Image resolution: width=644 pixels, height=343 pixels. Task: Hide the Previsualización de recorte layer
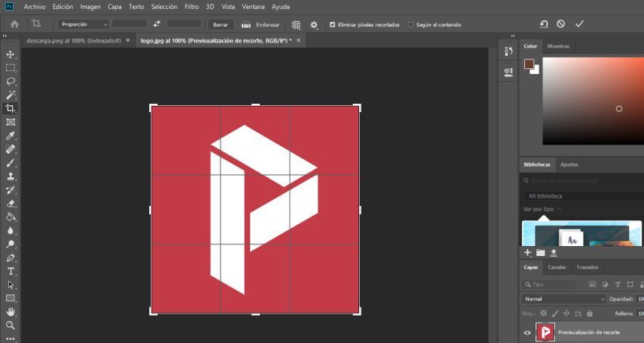tap(527, 332)
